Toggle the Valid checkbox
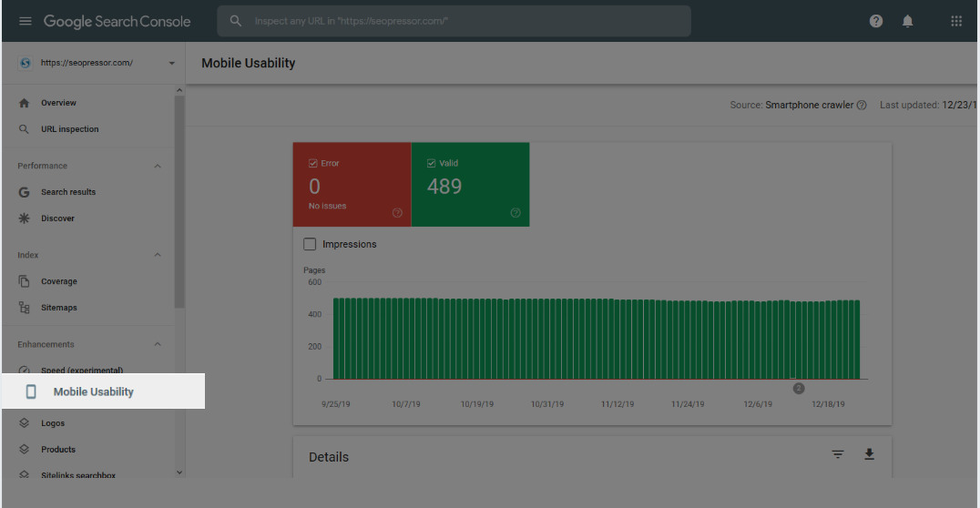This screenshot has width=980, height=508. coord(431,163)
